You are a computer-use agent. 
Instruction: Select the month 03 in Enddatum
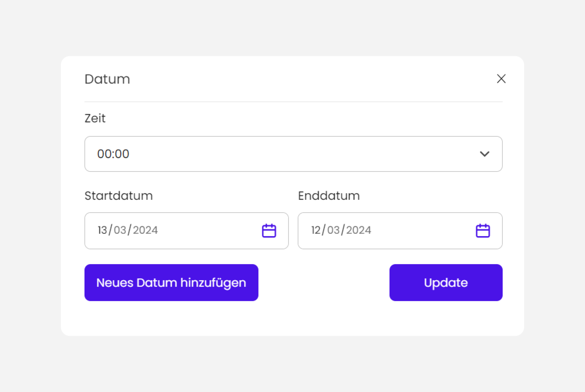334,230
